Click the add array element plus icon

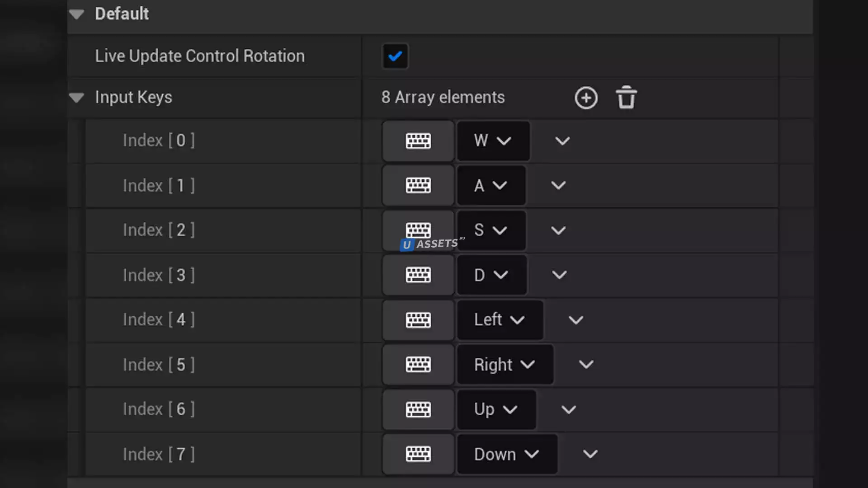[586, 98]
